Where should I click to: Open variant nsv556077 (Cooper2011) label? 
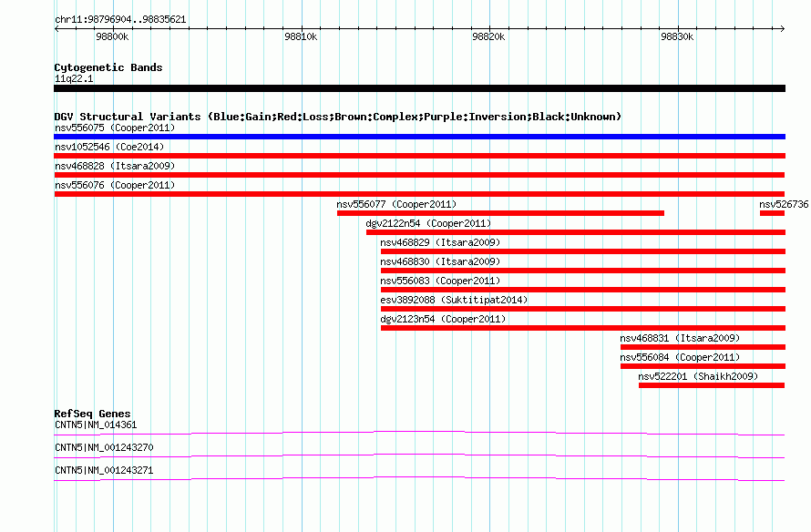pyautogui.click(x=396, y=204)
